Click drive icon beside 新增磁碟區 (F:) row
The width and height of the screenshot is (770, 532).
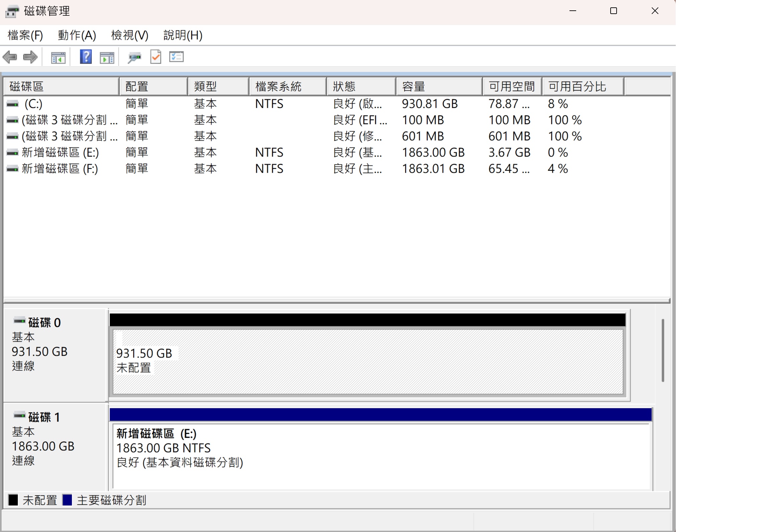tap(13, 169)
